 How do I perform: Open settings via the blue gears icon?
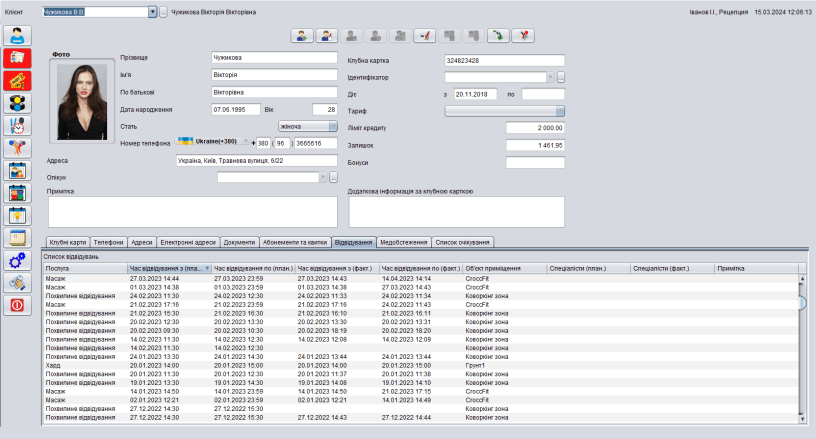[17, 260]
